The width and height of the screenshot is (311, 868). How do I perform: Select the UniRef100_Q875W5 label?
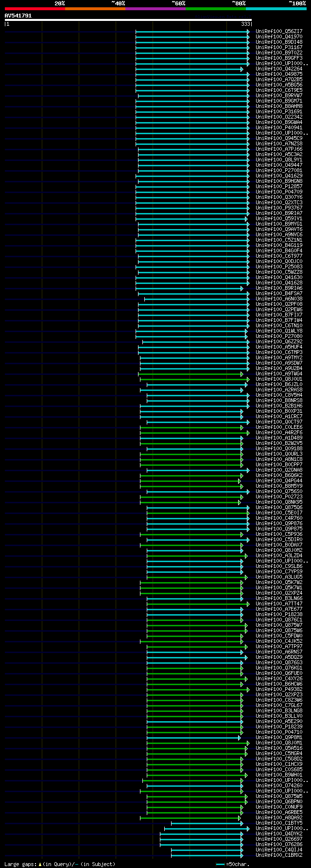point(279,796)
